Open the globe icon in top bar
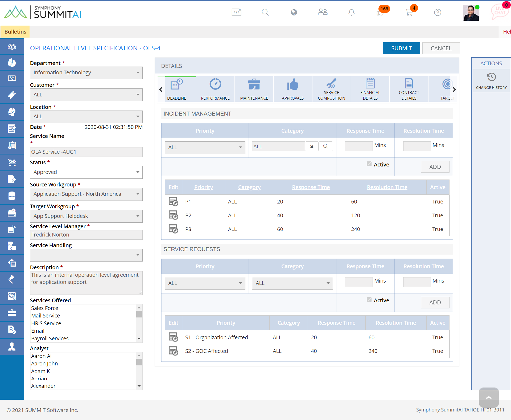The image size is (511, 420). 294,12
